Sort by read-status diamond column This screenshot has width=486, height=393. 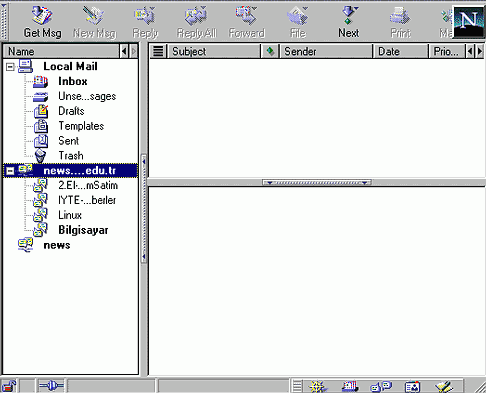(x=270, y=51)
